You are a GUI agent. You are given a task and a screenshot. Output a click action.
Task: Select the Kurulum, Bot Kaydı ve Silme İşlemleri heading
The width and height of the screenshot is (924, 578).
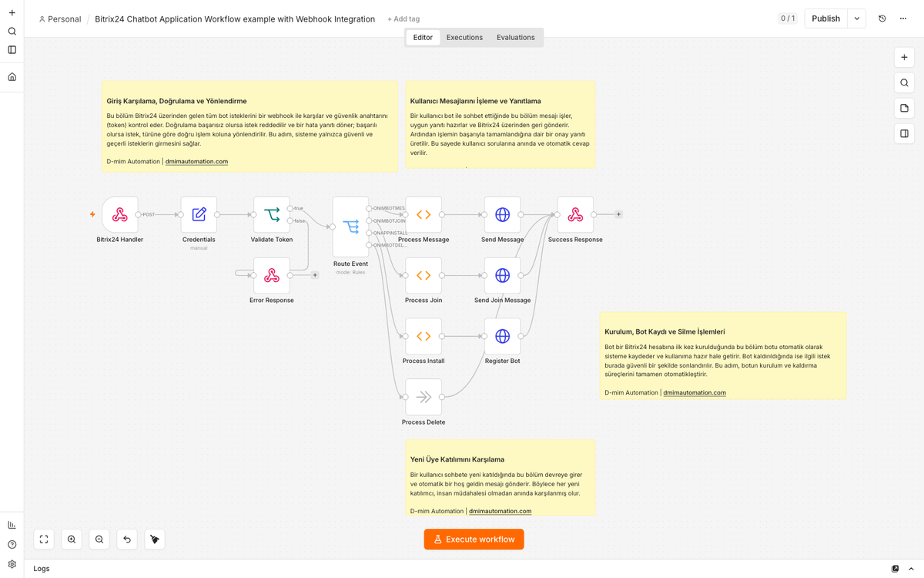pyautogui.click(x=665, y=331)
